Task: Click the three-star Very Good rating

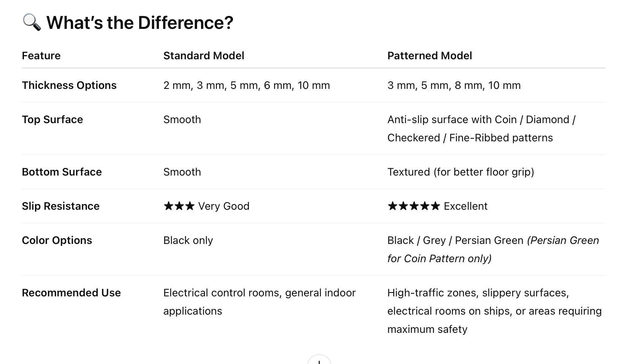Action: click(x=206, y=206)
